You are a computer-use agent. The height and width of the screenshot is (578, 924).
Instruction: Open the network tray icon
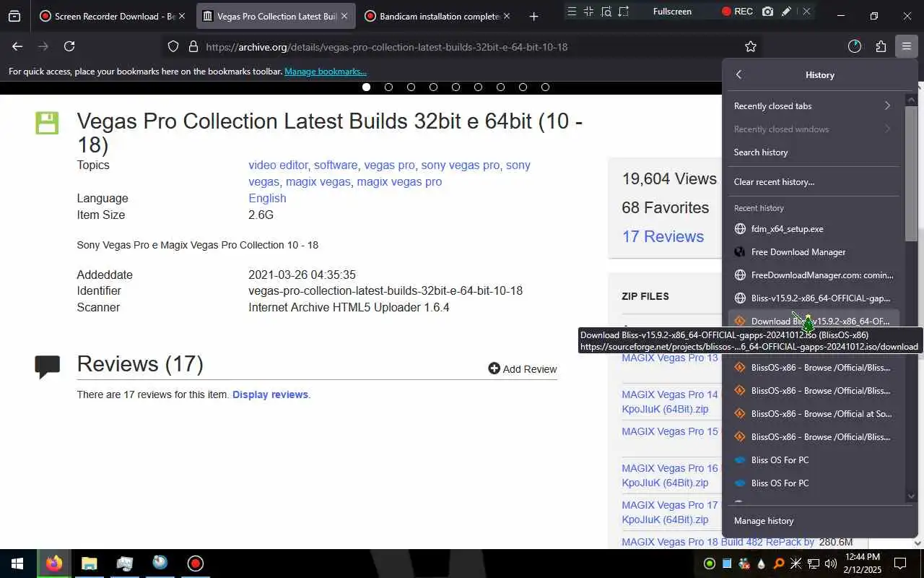[814, 564]
